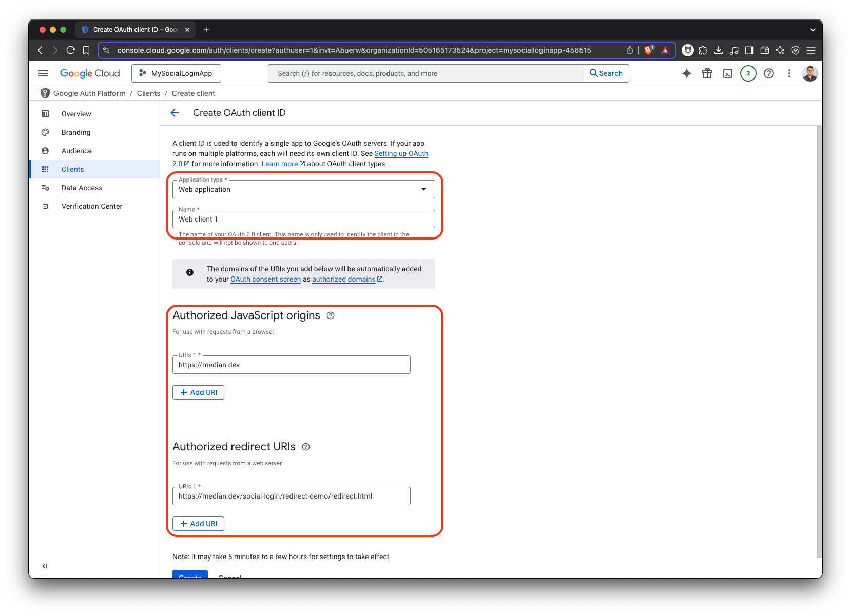Open the browser extensions puzzle icon
This screenshot has width=851, height=616.
703,50
